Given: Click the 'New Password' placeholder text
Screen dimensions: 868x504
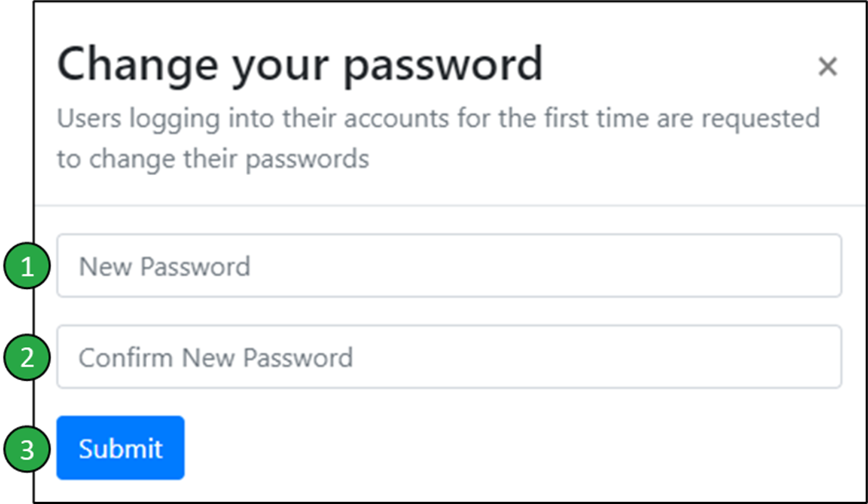Looking at the screenshot, I should tap(165, 267).
